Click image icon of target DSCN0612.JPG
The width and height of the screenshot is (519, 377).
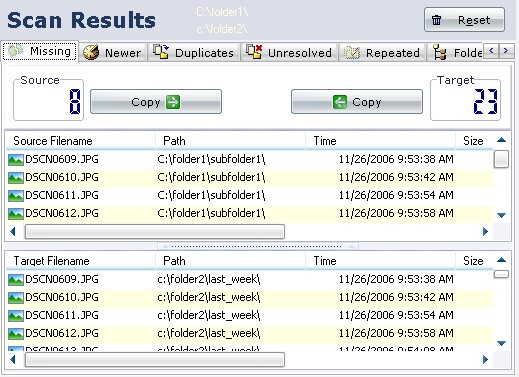click(16, 334)
